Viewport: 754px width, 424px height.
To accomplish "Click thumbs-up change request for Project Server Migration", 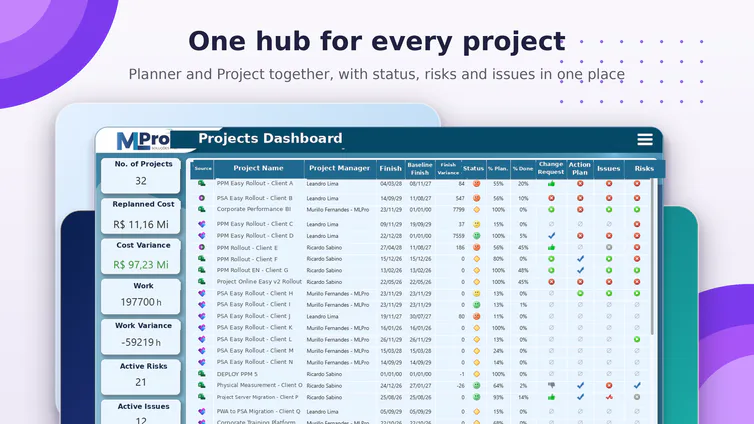I will tap(551, 397).
